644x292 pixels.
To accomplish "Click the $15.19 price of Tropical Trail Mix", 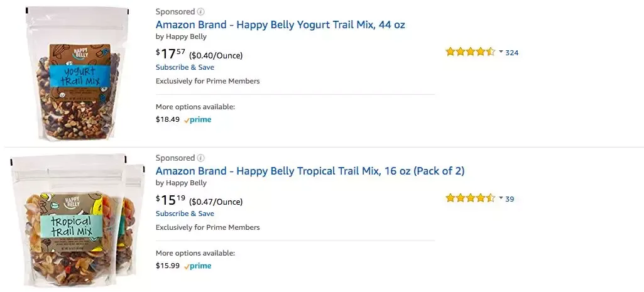I will 171,200.
